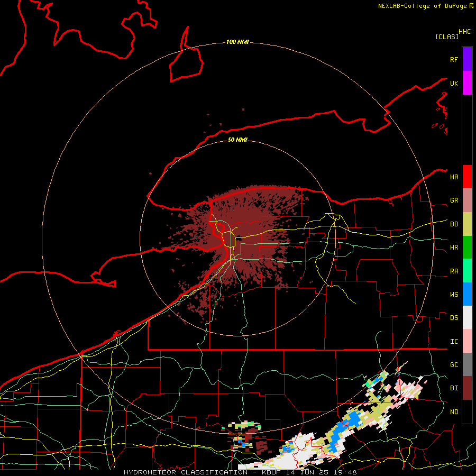Click the dark green HR legend swatch

click(x=467, y=248)
